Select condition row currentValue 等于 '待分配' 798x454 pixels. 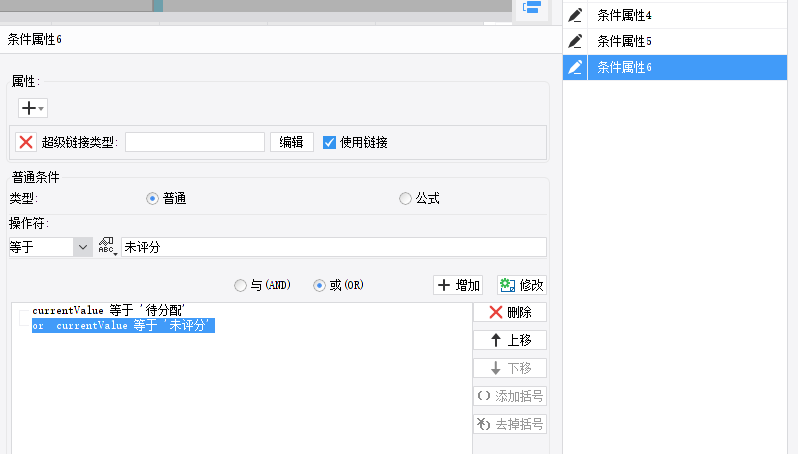click(x=108, y=310)
